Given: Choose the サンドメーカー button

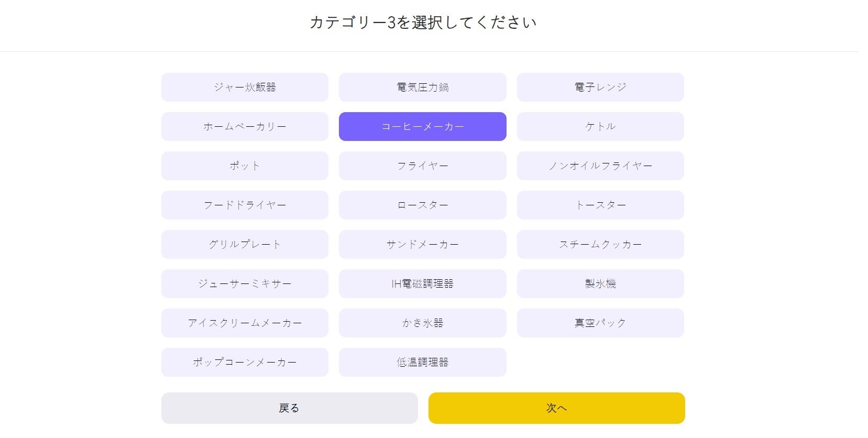Looking at the screenshot, I should click(422, 244).
